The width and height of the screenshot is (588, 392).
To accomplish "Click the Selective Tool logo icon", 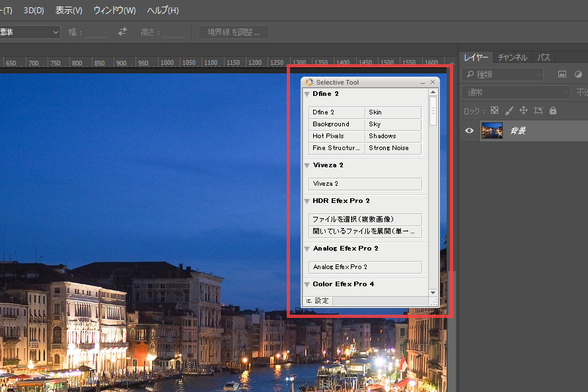I will (309, 82).
